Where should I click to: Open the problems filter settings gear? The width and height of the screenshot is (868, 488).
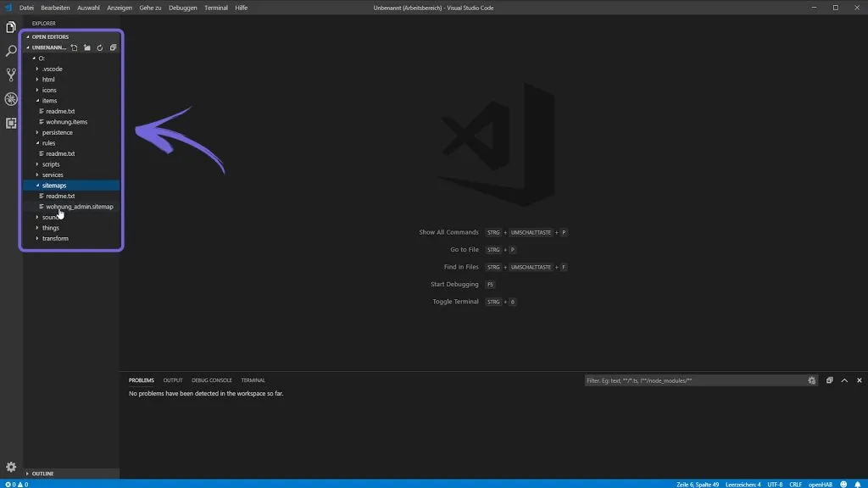(811, 380)
